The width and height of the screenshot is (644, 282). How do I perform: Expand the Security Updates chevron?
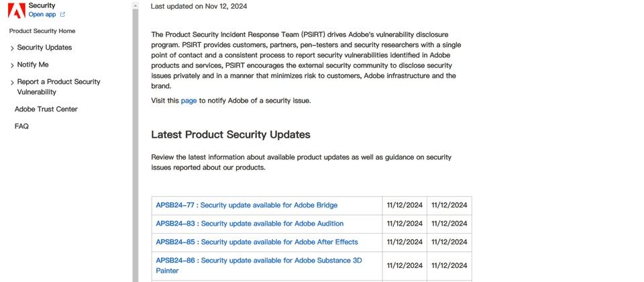tap(12, 48)
